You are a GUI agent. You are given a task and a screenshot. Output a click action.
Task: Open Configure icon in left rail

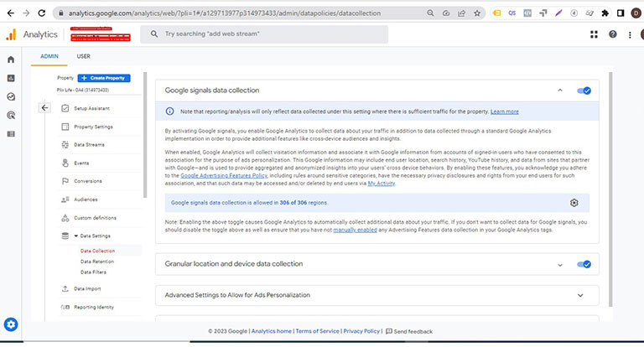pyautogui.click(x=11, y=134)
